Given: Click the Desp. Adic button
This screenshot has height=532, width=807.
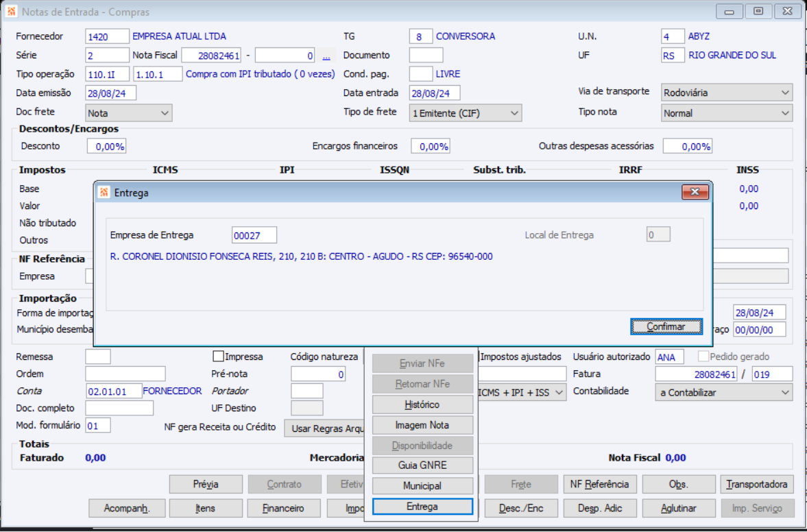Looking at the screenshot, I should pyautogui.click(x=599, y=508).
